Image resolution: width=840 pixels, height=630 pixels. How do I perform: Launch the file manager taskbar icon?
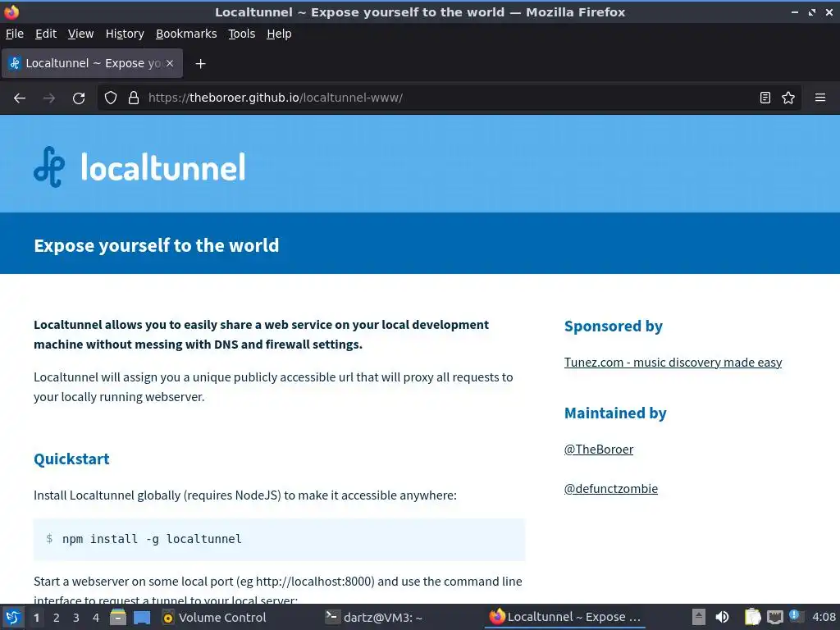(118, 617)
